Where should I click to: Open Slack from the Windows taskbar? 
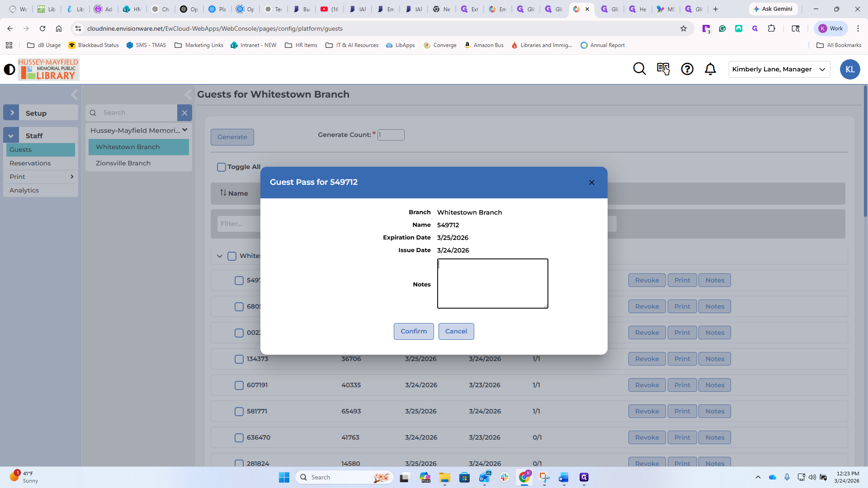click(x=505, y=477)
